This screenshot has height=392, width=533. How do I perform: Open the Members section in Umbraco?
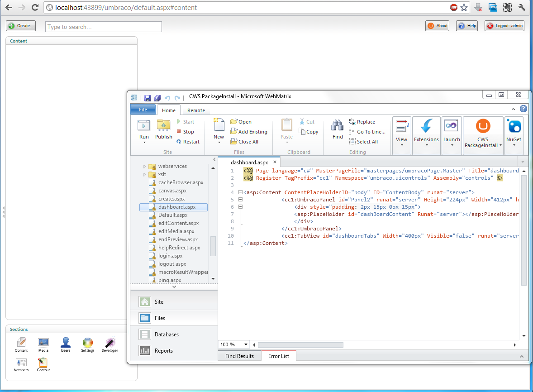pyautogui.click(x=21, y=364)
